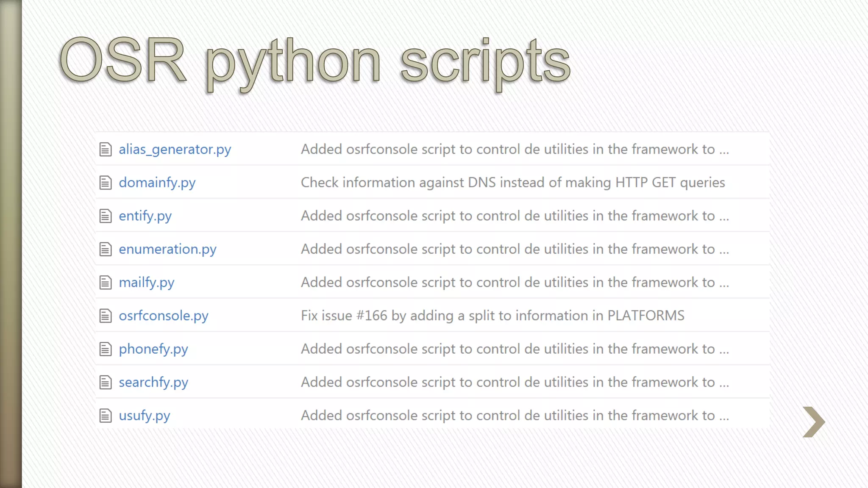Screen dimensions: 868x488
Task: Click the file icon beside alias_generator.py
Action: click(x=106, y=150)
